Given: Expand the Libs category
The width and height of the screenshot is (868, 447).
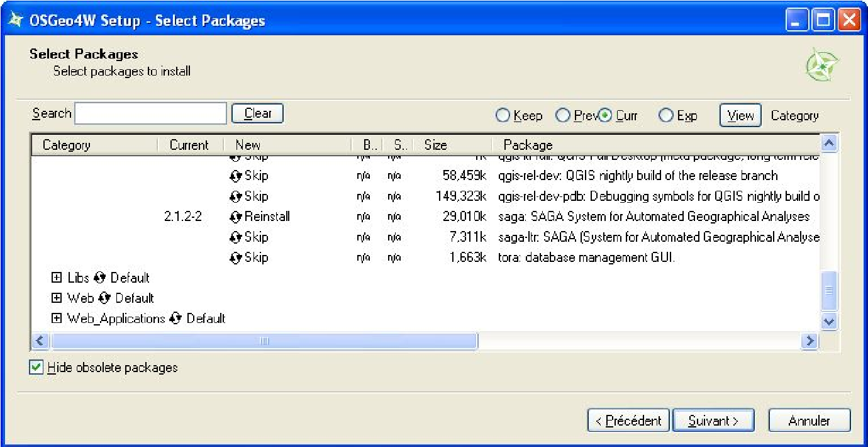Looking at the screenshot, I should (x=57, y=278).
